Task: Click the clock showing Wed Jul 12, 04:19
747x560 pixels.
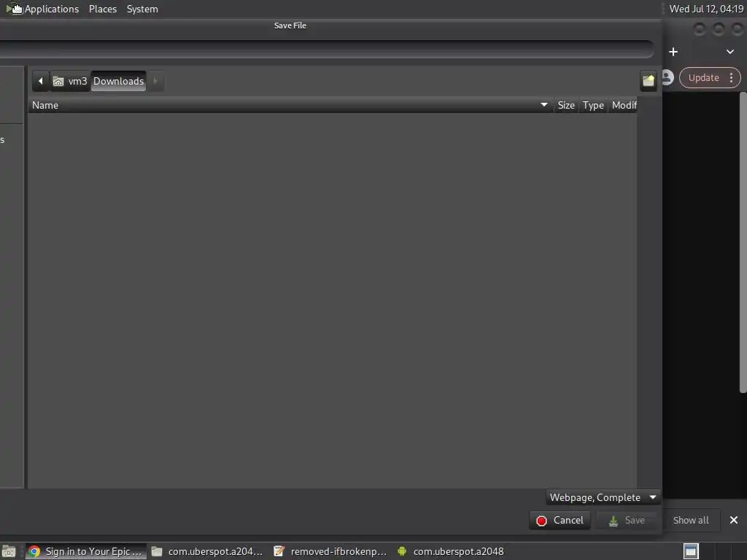Action: tap(706, 9)
